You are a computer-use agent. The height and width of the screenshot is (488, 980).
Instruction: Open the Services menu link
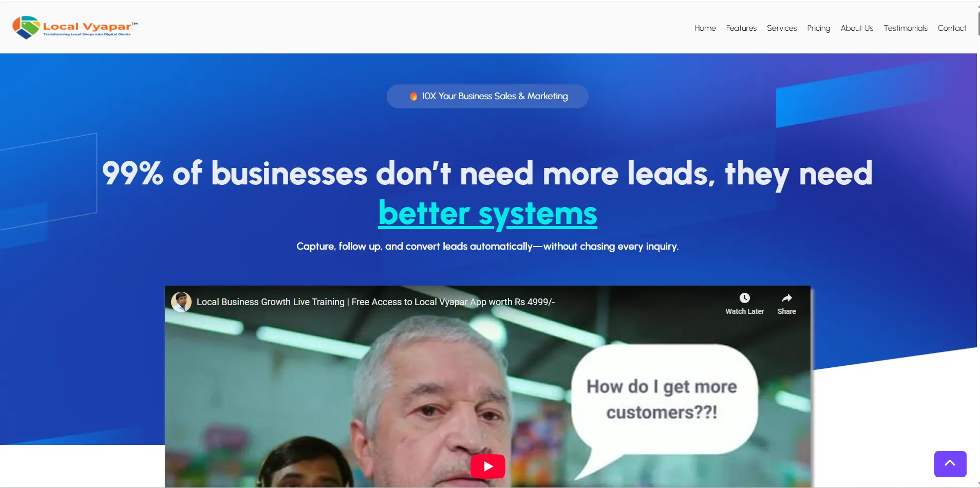click(x=782, y=28)
